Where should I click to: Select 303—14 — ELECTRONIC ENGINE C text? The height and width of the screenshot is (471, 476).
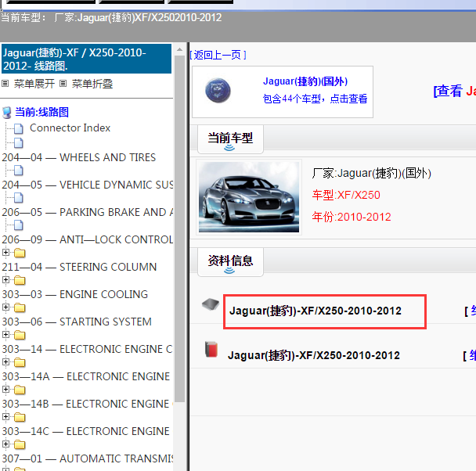click(x=88, y=349)
